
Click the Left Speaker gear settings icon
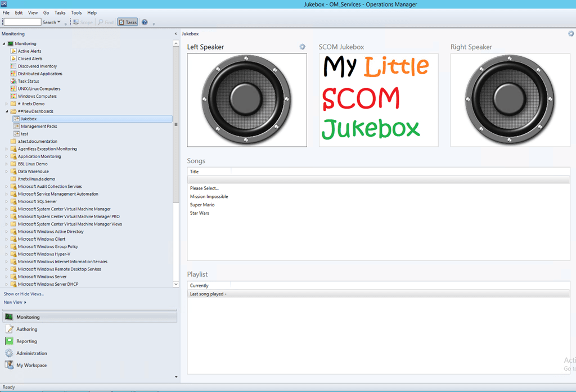coord(302,47)
